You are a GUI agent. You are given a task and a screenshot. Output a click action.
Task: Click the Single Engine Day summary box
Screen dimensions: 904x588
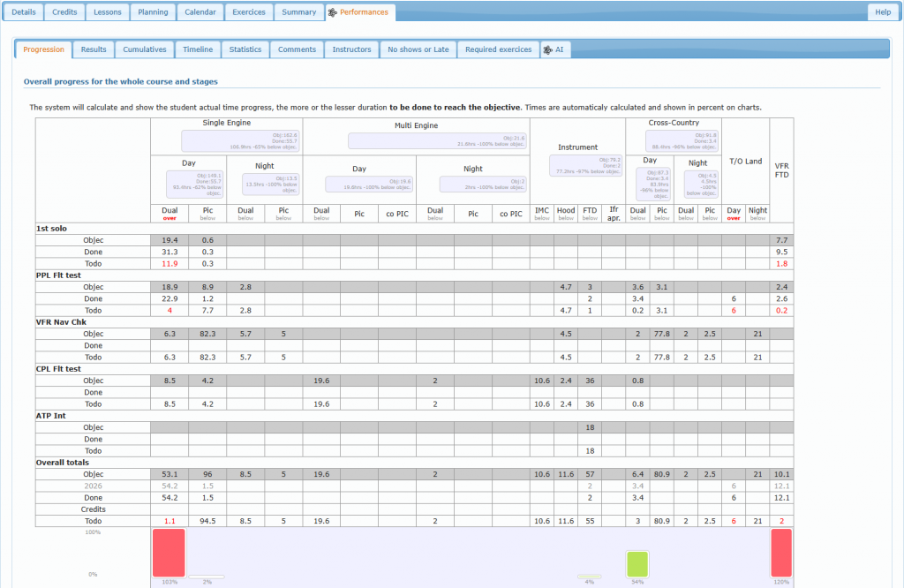[x=195, y=185]
